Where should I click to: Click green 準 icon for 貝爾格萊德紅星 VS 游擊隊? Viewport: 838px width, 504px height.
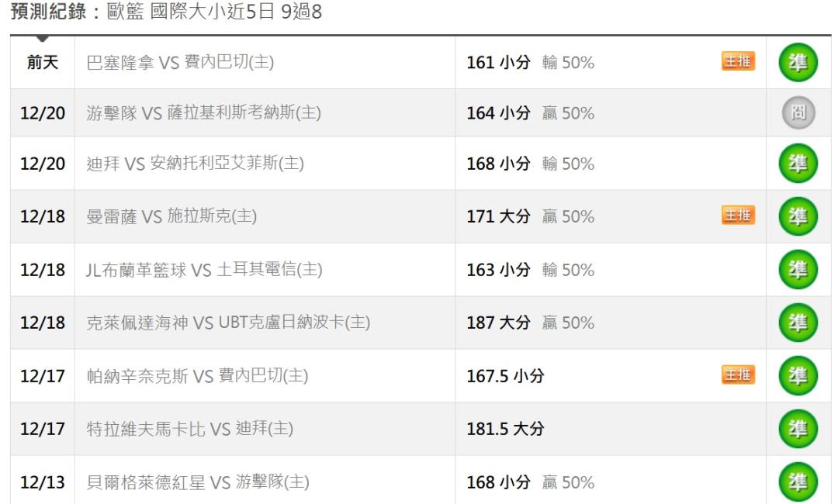798,482
